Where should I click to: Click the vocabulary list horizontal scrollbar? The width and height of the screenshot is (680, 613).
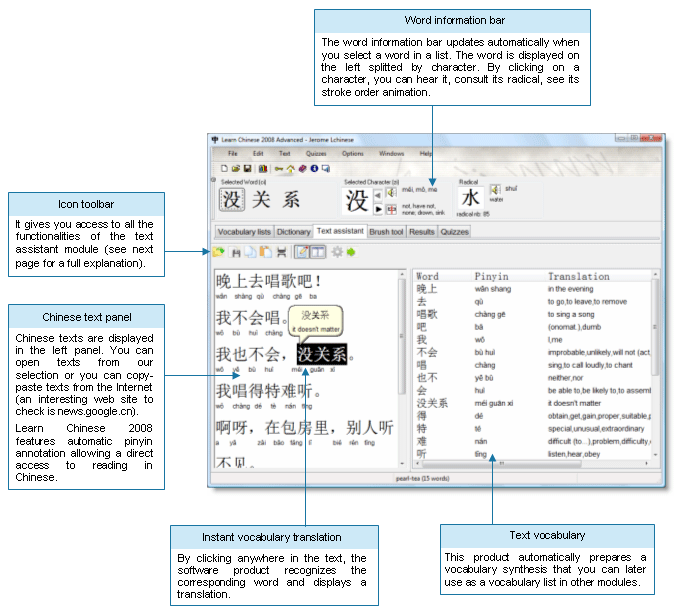tap(533, 463)
